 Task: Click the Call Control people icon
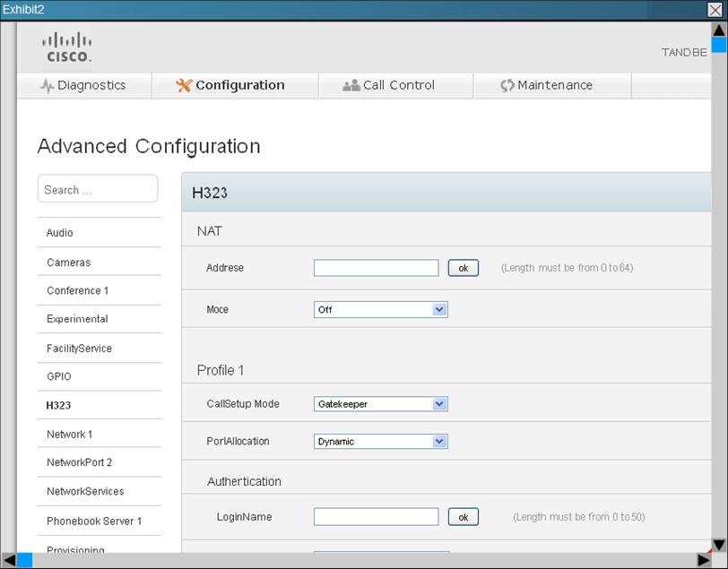coord(350,85)
